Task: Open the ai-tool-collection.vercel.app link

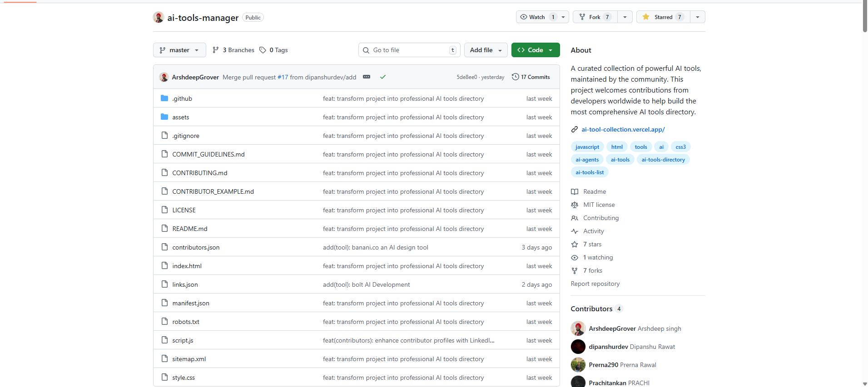Action: 623,129
